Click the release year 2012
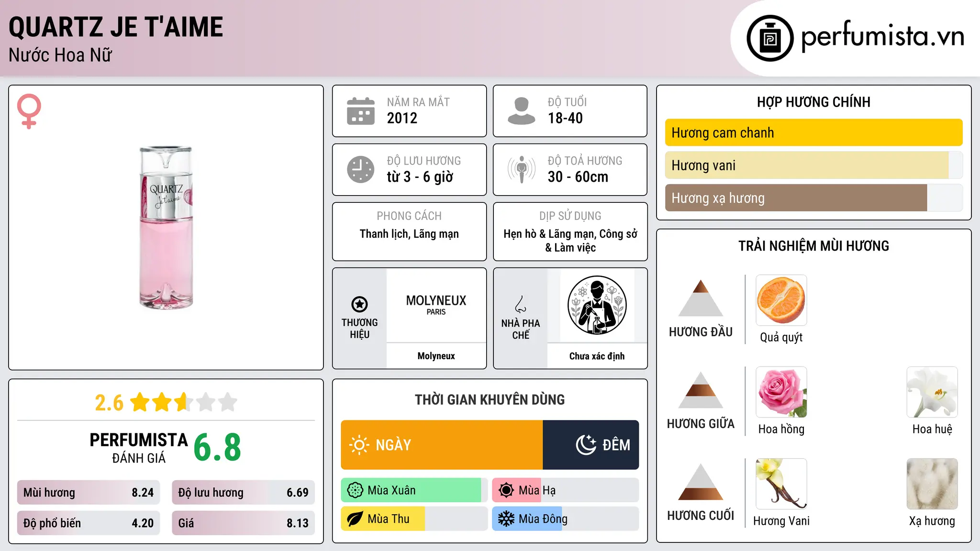 point(402,118)
